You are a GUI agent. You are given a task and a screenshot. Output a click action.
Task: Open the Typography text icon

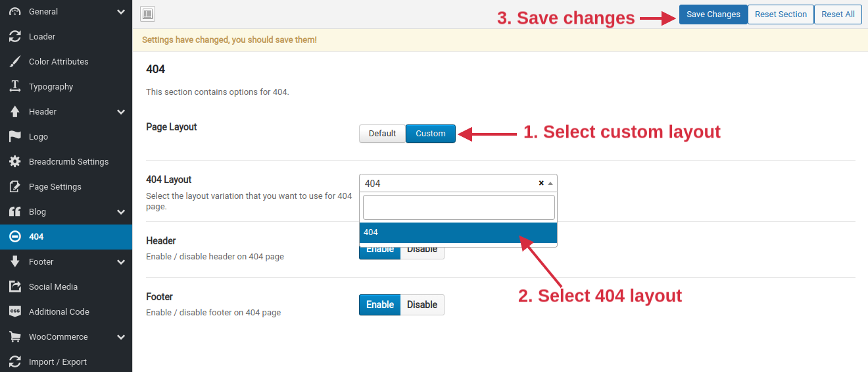(x=14, y=87)
